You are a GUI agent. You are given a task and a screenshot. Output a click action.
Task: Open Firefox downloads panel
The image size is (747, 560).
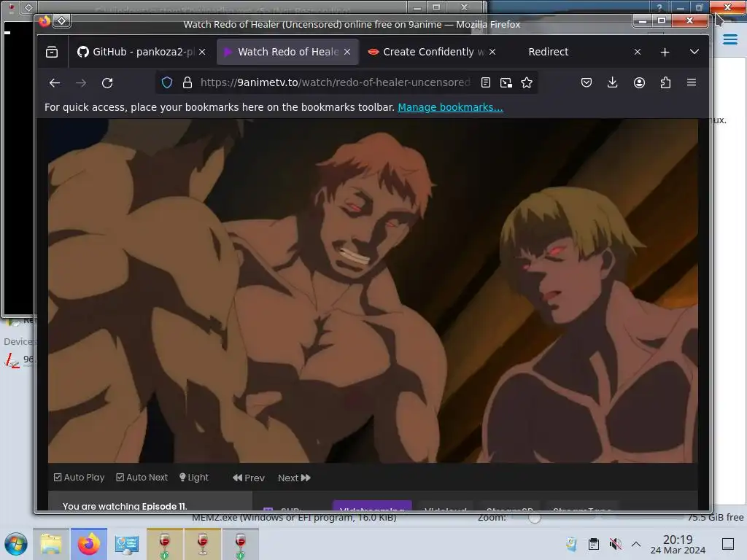tap(613, 83)
